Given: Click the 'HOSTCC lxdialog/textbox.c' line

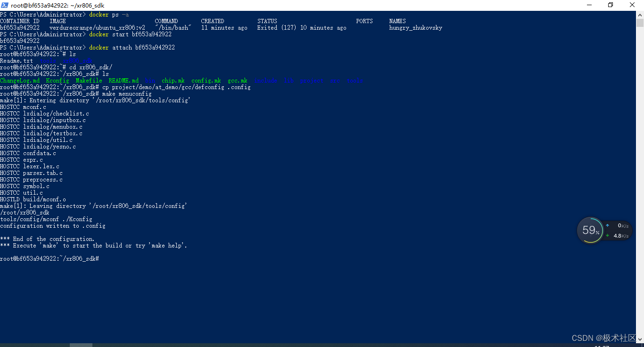Looking at the screenshot, I should point(41,133).
